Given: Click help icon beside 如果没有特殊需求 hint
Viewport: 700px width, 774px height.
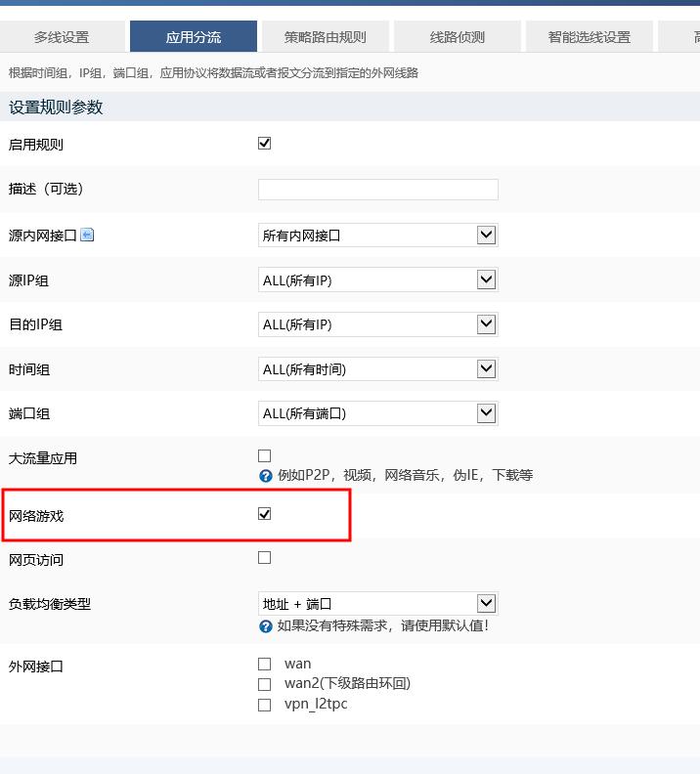Looking at the screenshot, I should (265, 625).
